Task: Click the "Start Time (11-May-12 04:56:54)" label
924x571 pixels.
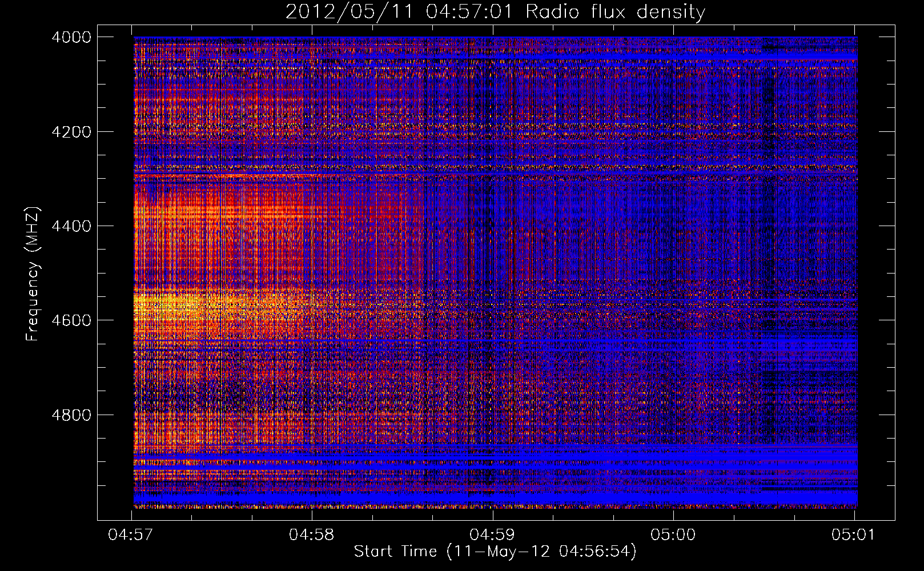Action: [x=495, y=552]
